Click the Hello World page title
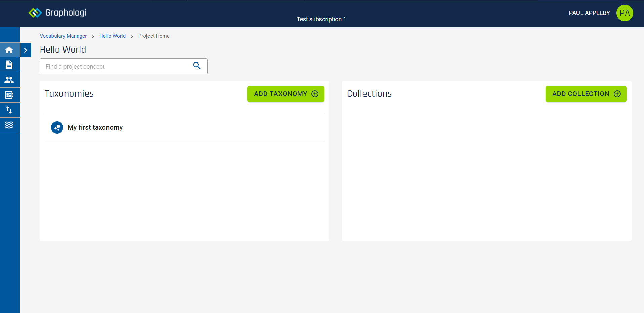This screenshot has width=644, height=313. coord(63,50)
